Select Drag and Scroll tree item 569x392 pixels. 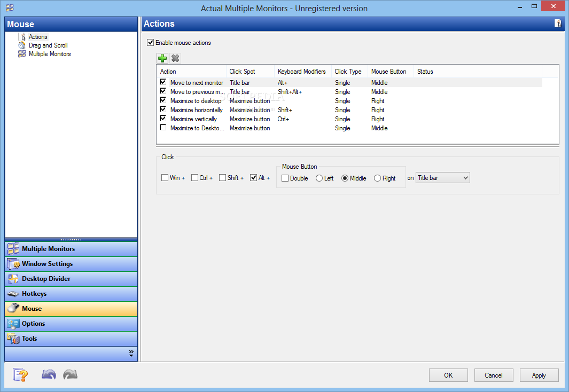click(48, 45)
